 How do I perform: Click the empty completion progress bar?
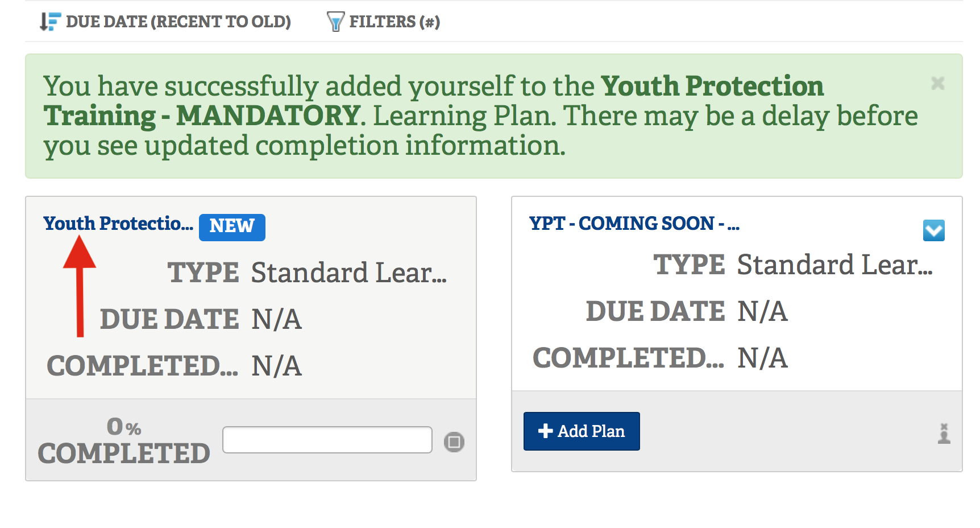coord(327,440)
